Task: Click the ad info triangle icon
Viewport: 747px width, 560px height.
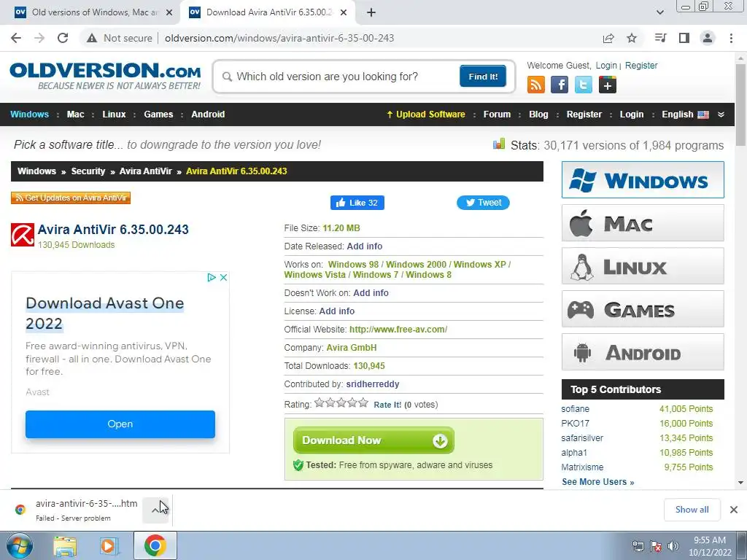Action: [212, 277]
